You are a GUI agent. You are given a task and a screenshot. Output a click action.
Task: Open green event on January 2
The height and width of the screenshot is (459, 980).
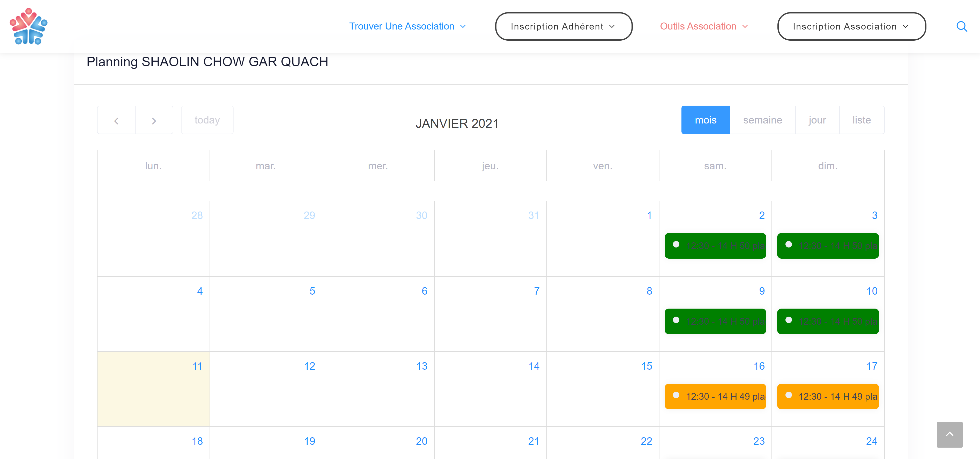(x=715, y=246)
